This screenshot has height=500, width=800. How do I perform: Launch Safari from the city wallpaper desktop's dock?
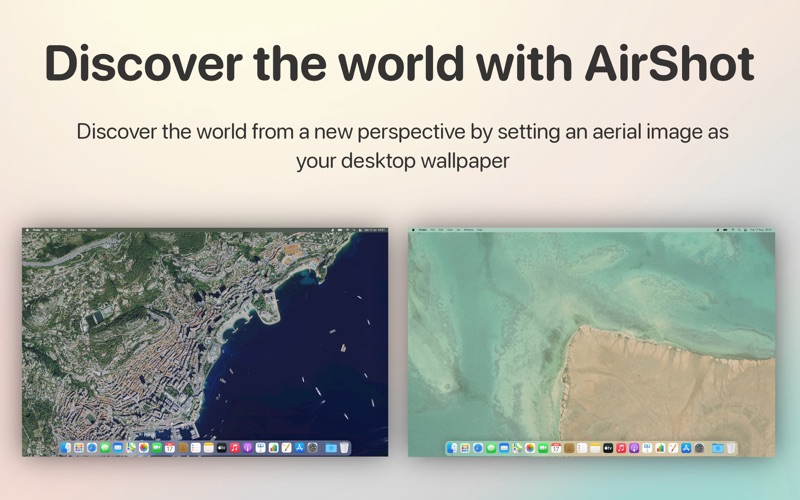coord(92,447)
